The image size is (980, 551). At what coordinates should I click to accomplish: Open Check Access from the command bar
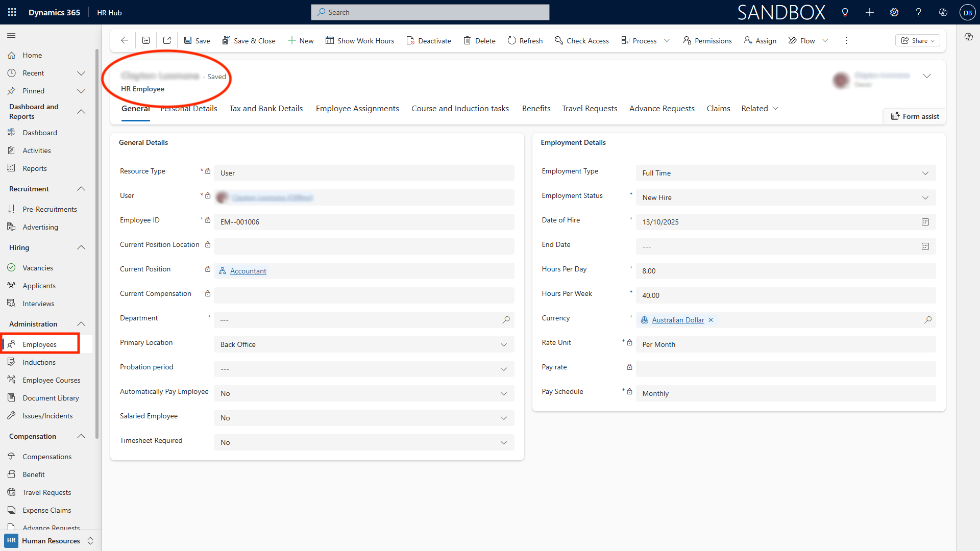(x=581, y=41)
